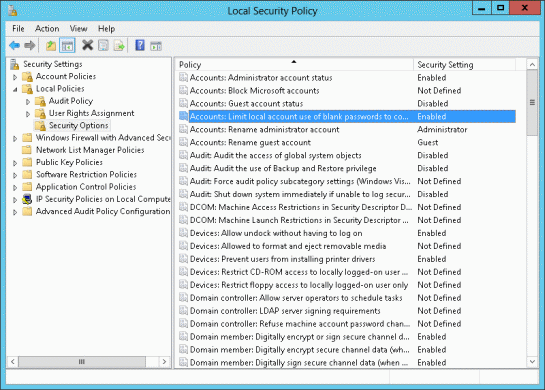This screenshot has height=390, width=545.
Task: Click the Forward arrow toolbar icon
Action: tap(30, 45)
